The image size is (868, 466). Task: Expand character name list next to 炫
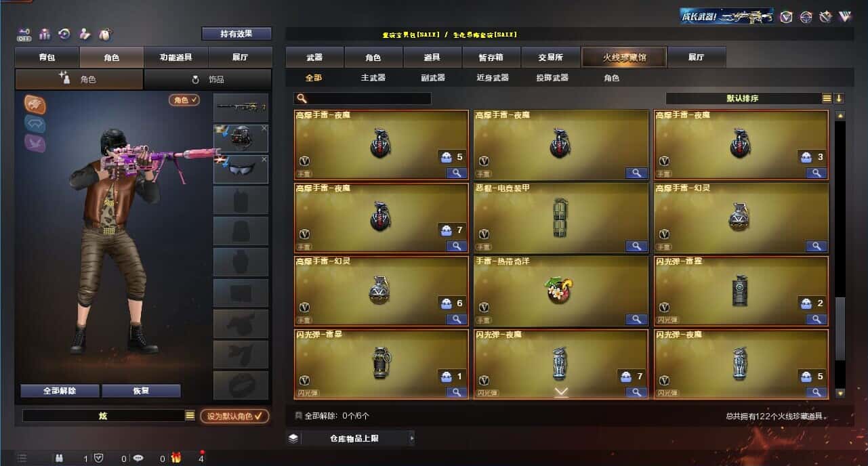tap(190, 416)
